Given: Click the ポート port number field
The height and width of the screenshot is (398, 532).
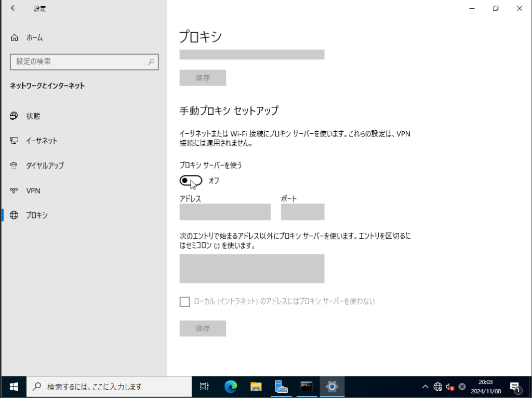Looking at the screenshot, I should tap(302, 212).
